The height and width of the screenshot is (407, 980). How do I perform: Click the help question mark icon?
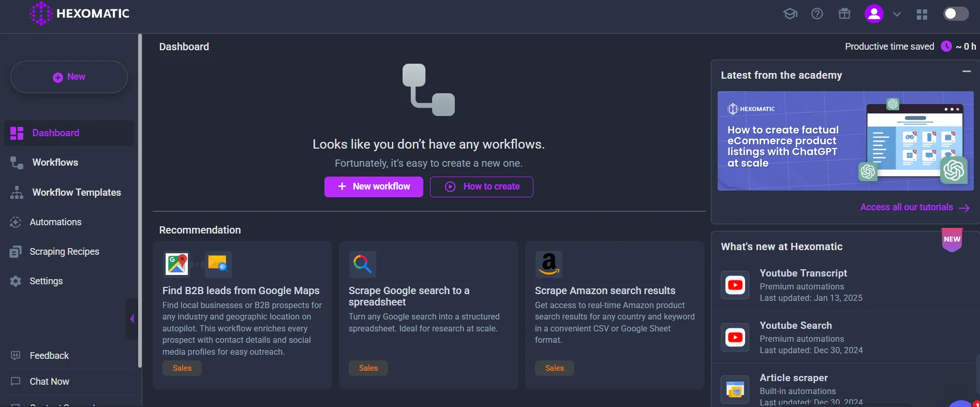pos(817,14)
